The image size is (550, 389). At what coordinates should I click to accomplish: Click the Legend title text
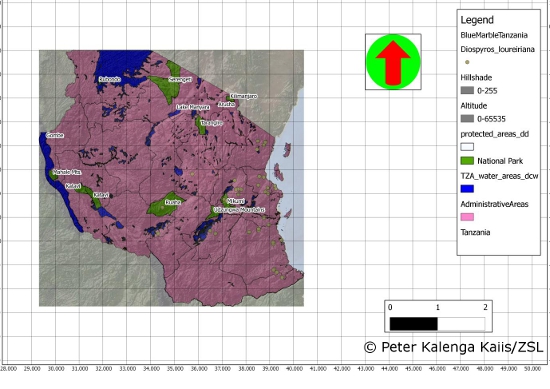coord(477,20)
